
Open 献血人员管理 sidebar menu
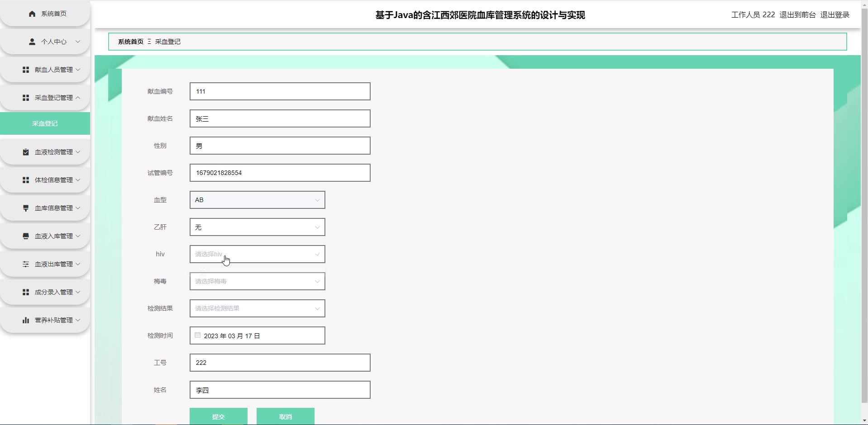(45, 70)
